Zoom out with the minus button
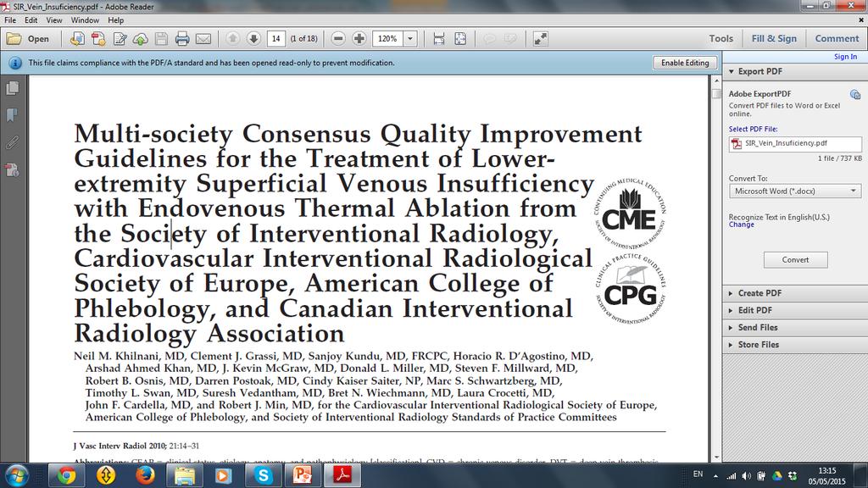 pos(338,39)
